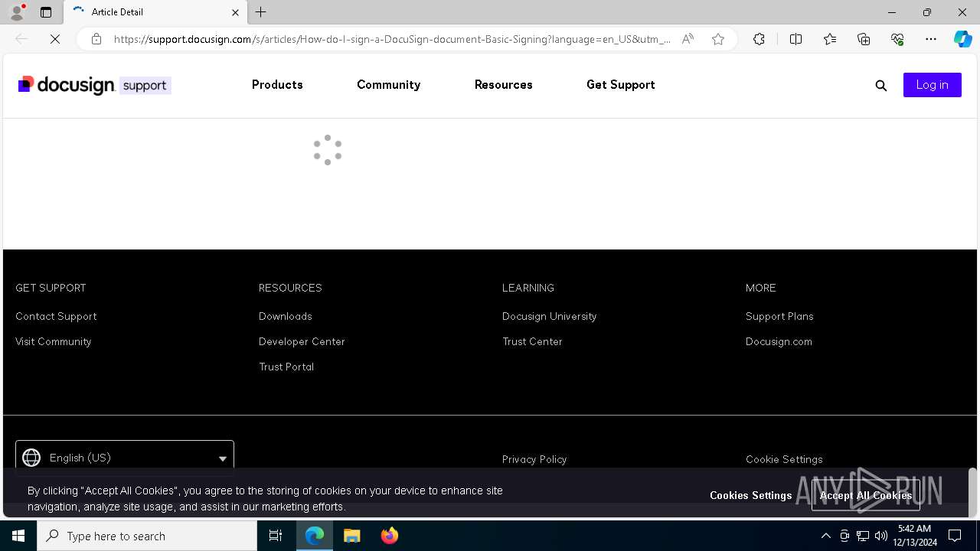Open the Resources menu
The image size is (980, 551).
503,85
